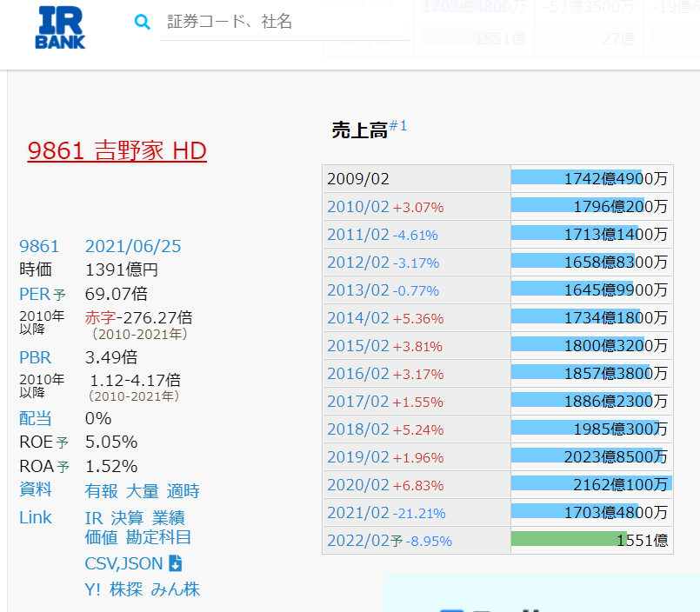The height and width of the screenshot is (612, 700).
Task: Click the 2162億100万 sales bar
Action: [591, 484]
